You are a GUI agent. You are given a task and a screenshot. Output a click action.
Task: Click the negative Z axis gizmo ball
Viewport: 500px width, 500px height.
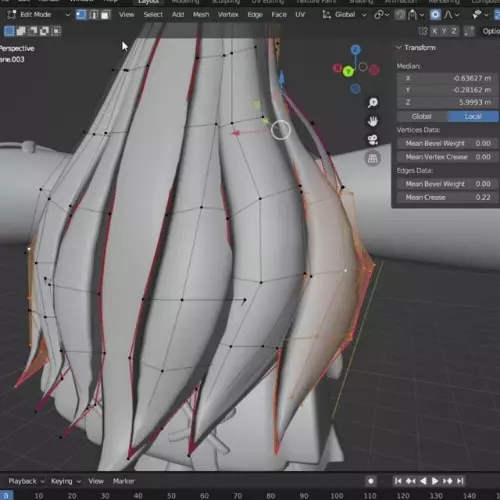tap(356, 89)
